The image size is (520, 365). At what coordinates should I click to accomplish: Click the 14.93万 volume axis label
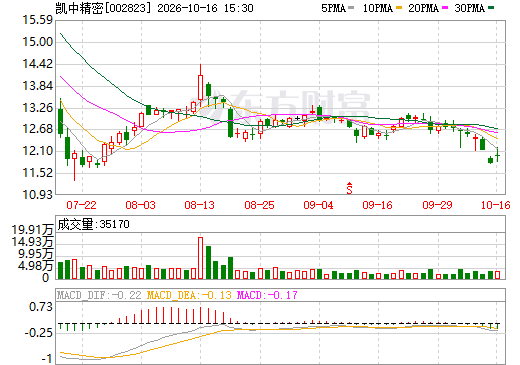[32, 242]
